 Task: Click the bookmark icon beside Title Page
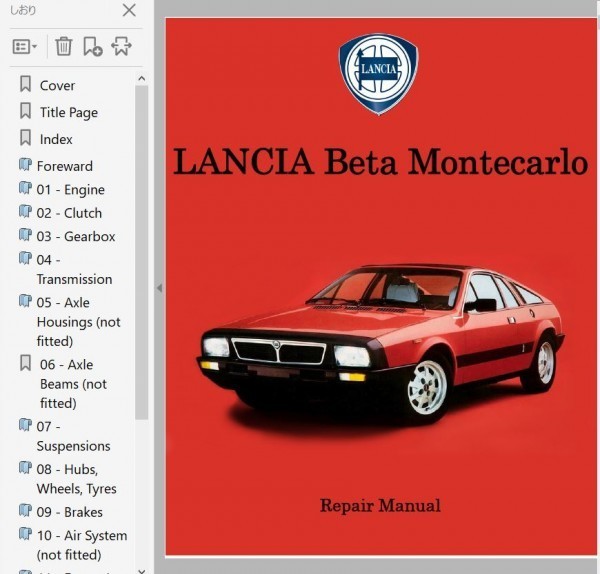click(25, 111)
